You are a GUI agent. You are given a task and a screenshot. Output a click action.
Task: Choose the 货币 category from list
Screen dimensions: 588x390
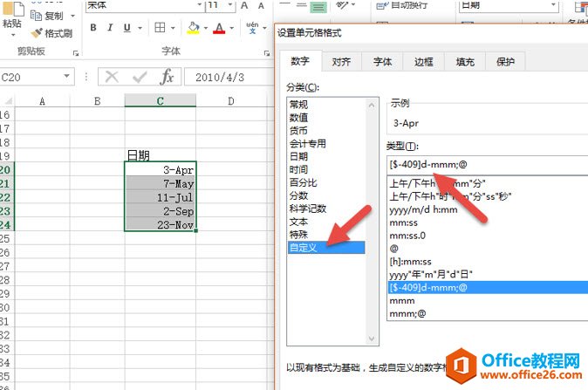point(299,130)
